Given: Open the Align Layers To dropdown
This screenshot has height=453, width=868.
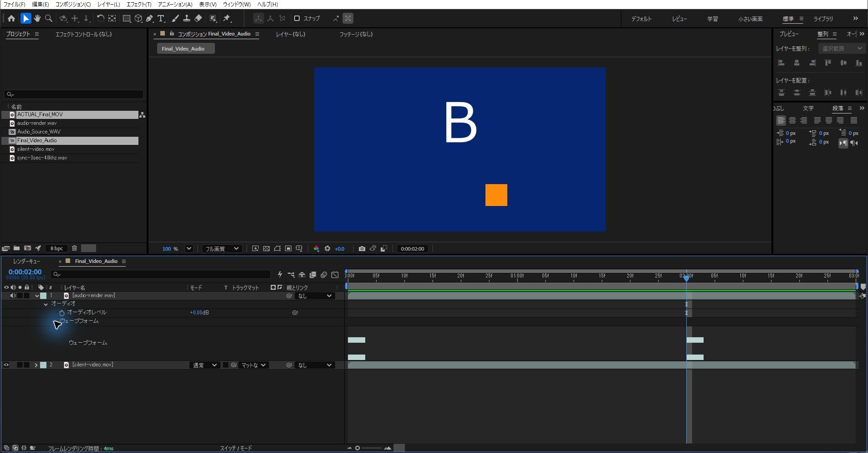Looking at the screenshot, I should [842, 48].
